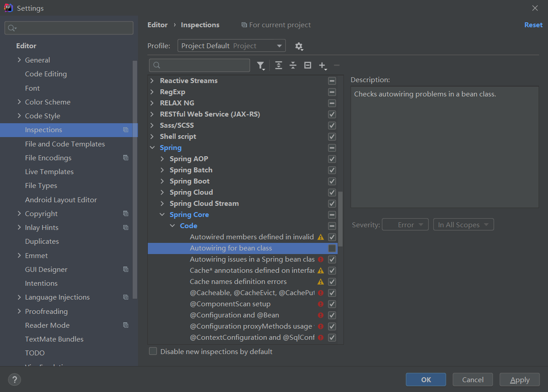Click the expand all inspections icon
Screen dimensions: 548x392
(x=279, y=65)
